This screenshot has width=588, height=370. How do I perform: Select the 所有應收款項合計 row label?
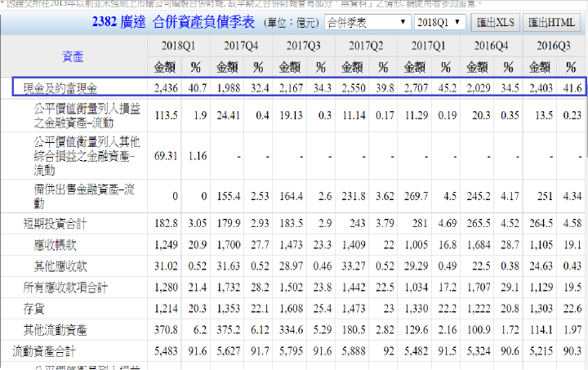(x=65, y=288)
